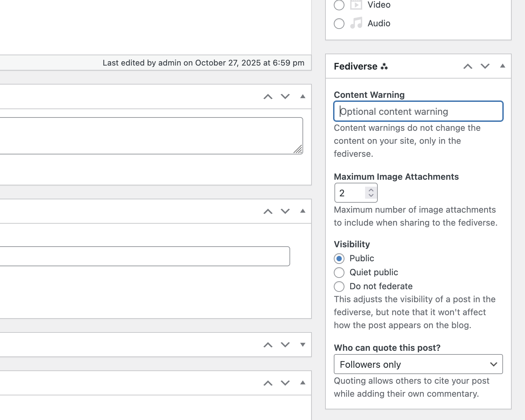Choose Quiet public visibility
Screen dimensions: 525x420
point(339,273)
